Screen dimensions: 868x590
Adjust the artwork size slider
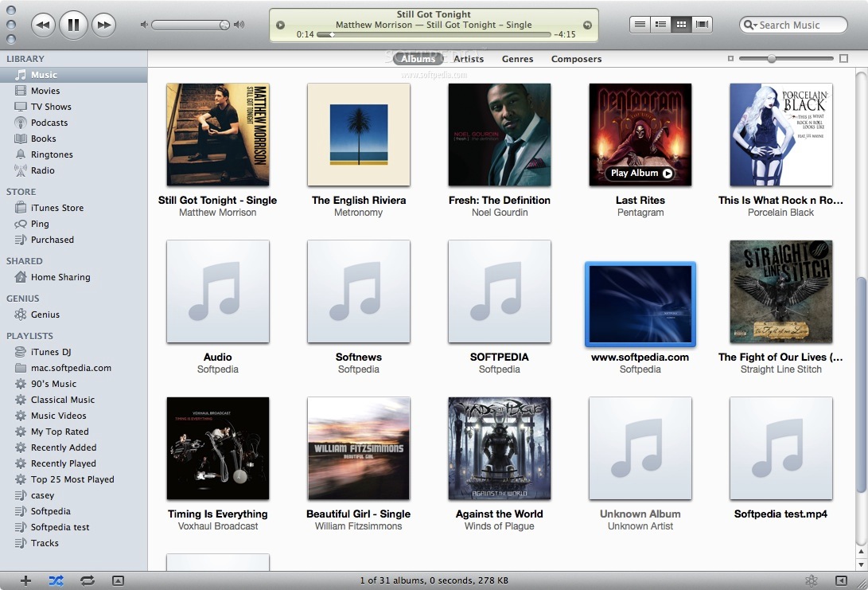click(771, 58)
